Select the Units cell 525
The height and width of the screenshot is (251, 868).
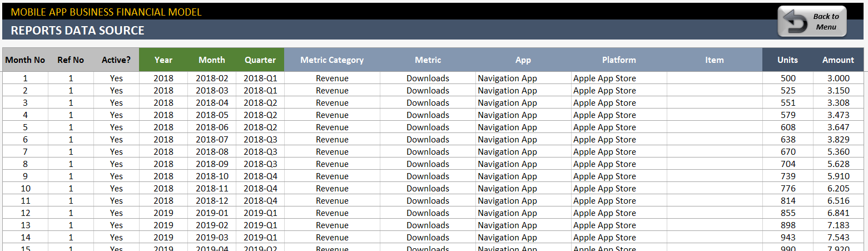click(x=788, y=91)
